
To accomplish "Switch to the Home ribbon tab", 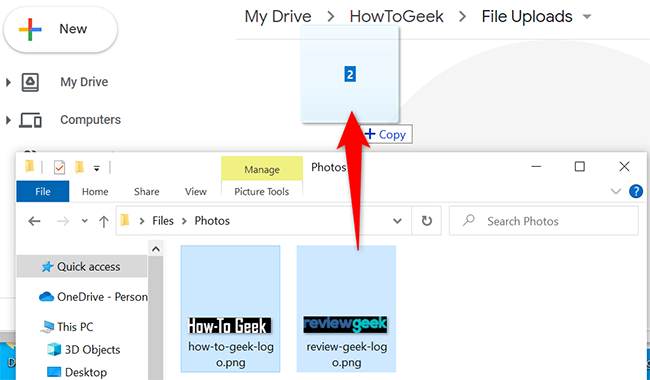I will [x=95, y=192].
